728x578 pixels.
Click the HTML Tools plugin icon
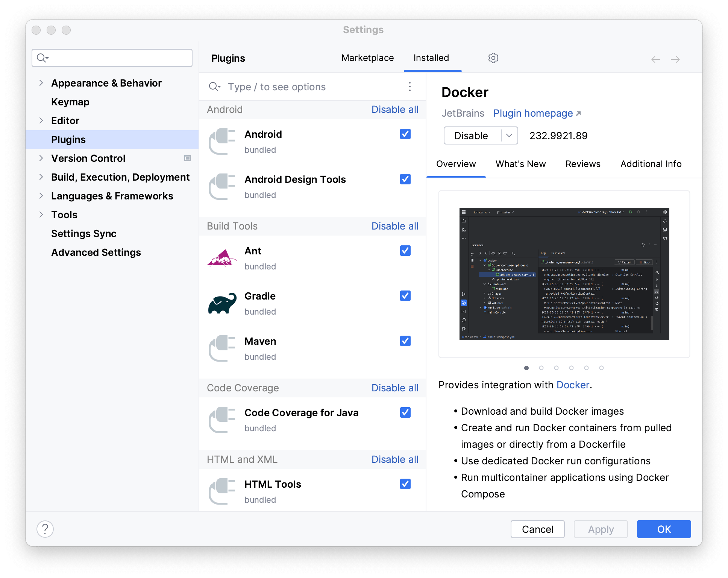(x=222, y=491)
